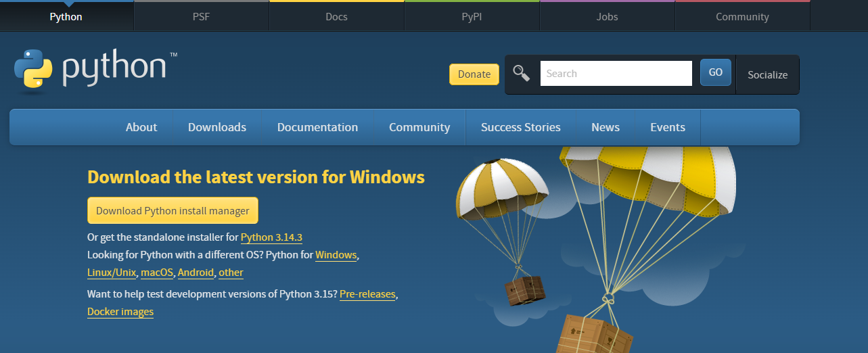Click the magnifying glass search icon

[x=521, y=73]
